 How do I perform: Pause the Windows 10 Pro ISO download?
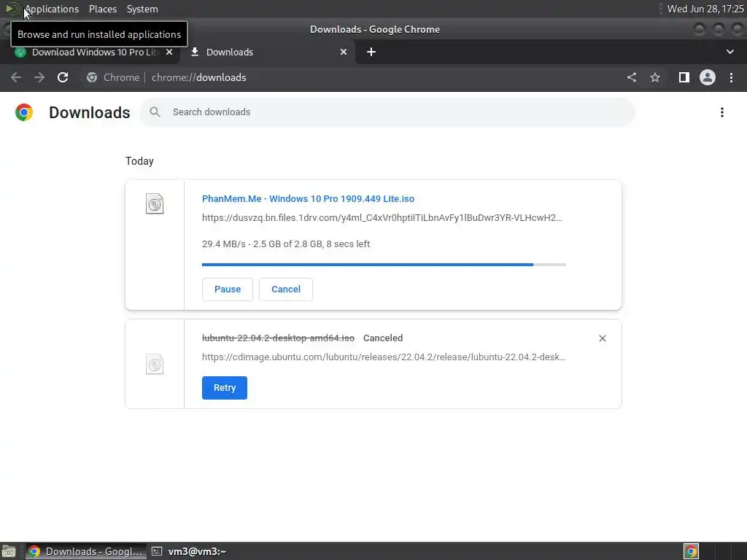[228, 289]
